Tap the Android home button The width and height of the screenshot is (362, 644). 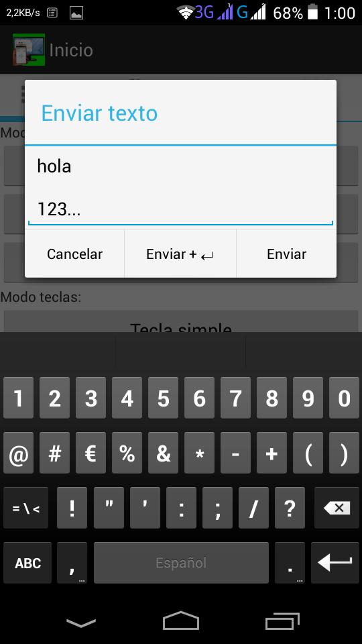[181, 621]
